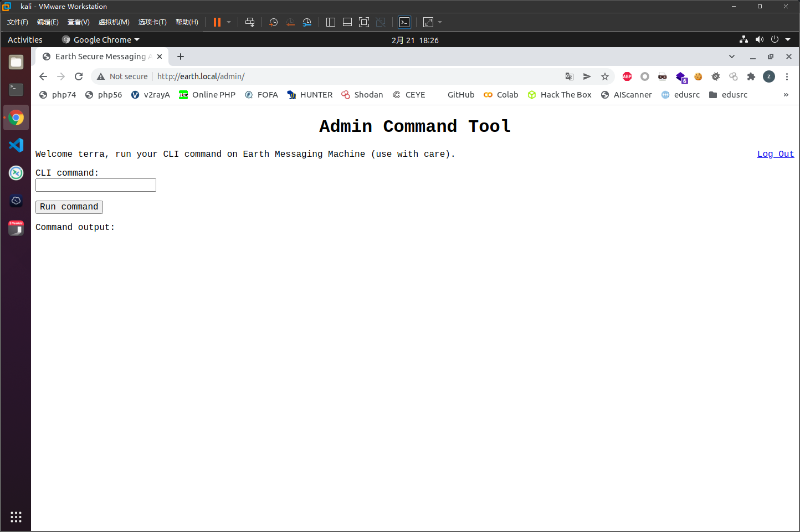Open the 查看(V) menu
The height and width of the screenshot is (532, 800).
(78, 22)
